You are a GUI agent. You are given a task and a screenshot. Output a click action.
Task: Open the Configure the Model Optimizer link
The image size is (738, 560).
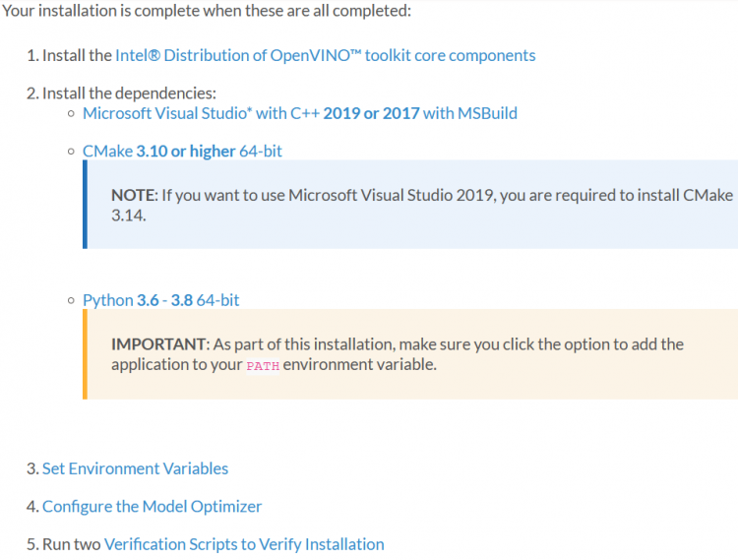pyautogui.click(x=152, y=506)
